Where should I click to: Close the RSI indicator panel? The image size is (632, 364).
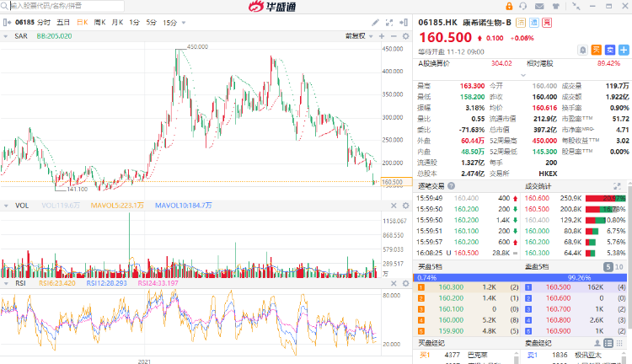click(394, 283)
